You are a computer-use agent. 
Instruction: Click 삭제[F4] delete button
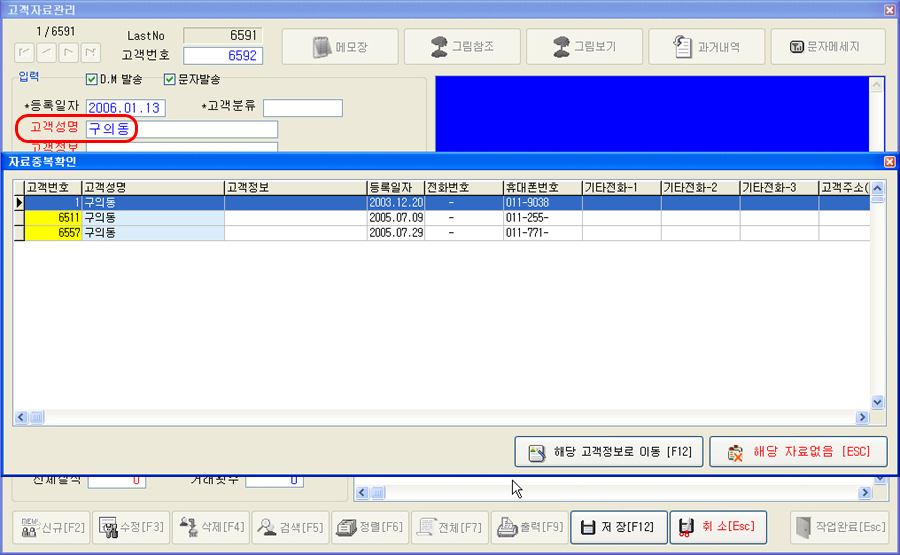click(211, 527)
